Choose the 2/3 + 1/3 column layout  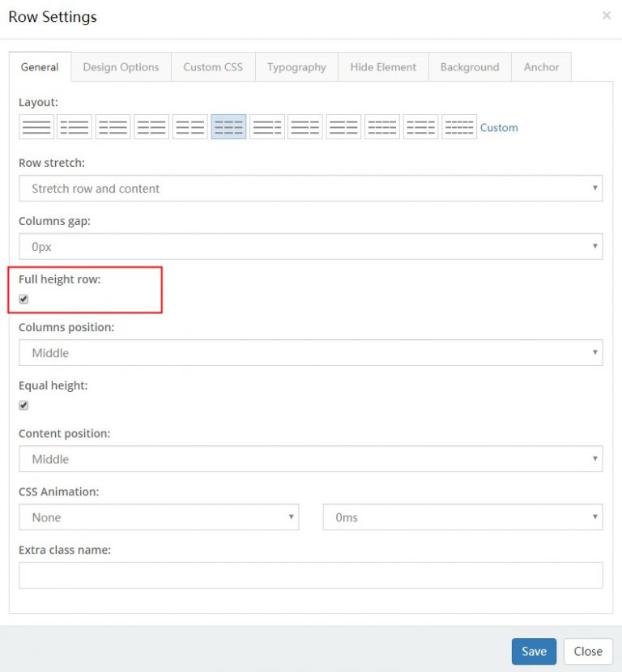point(267,126)
